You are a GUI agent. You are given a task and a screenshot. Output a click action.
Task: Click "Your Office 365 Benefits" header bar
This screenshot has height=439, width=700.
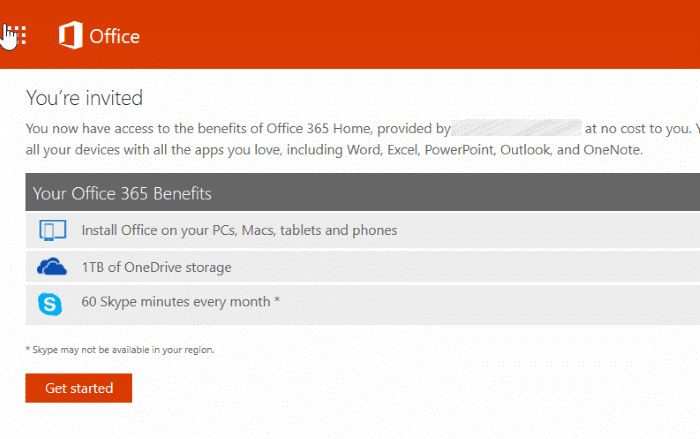[x=362, y=192]
